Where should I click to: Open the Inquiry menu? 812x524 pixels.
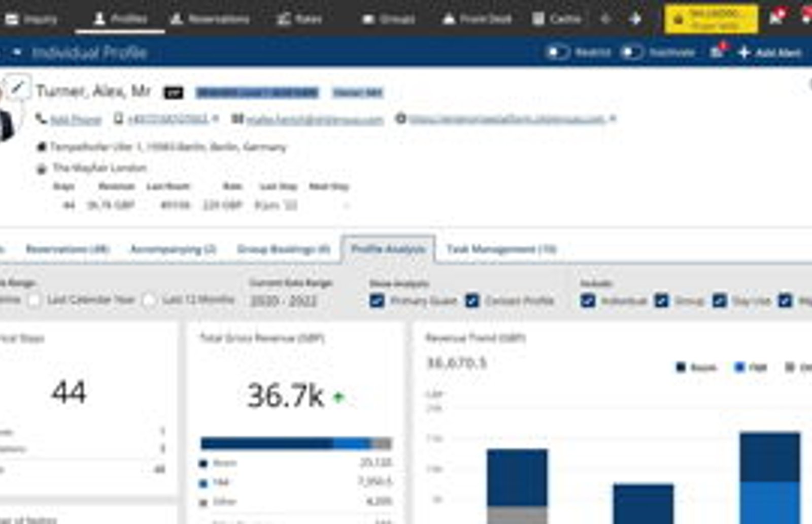pyautogui.click(x=30, y=19)
